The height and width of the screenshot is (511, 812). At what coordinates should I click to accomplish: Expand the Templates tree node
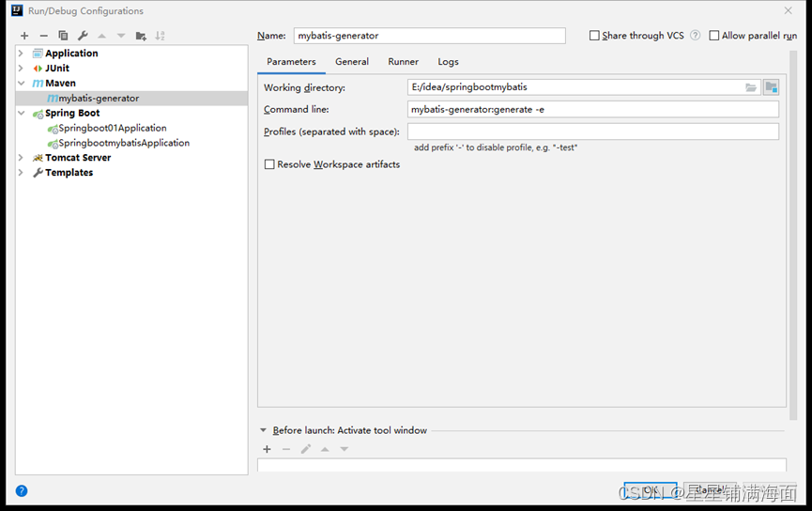point(21,173)
